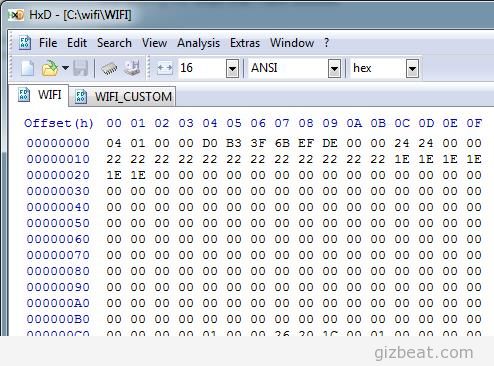Click the Save floppy disk icon
The width and height of the screenshot is (494, 366).
click(81, 68)
